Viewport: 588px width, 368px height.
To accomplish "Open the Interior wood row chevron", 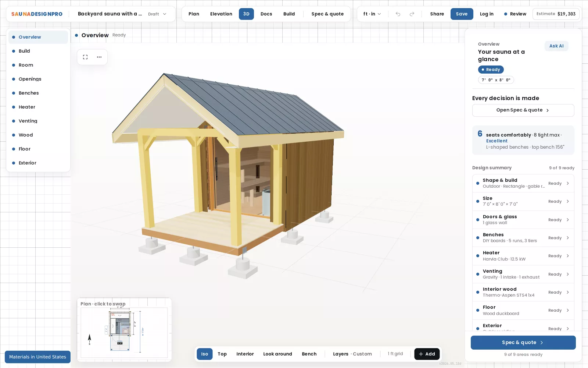I will click(568, 292).
